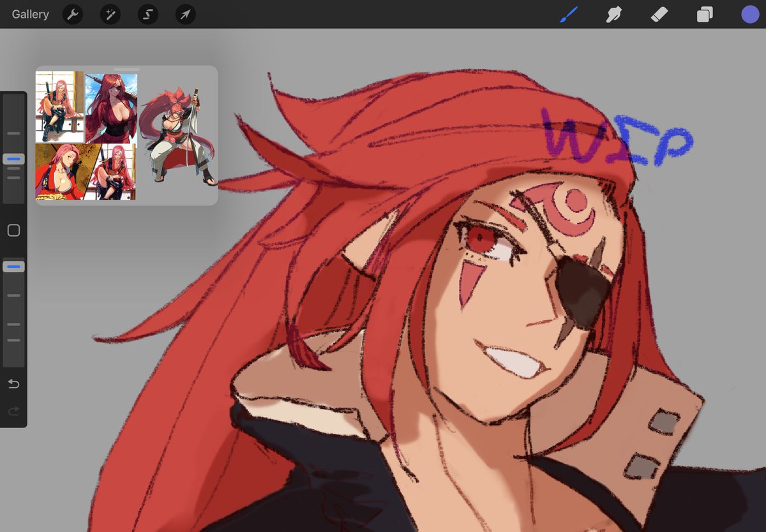The height and width of the screenshot is (532, 766).
Task: Open the purple active color swatch
Action: (750, 14)
